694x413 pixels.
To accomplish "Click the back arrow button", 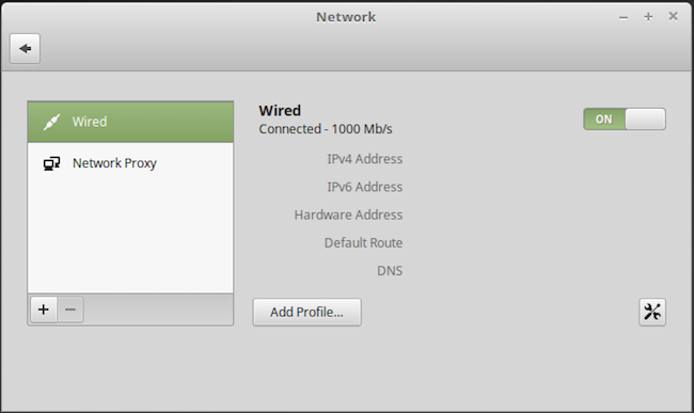I will 25,49.
